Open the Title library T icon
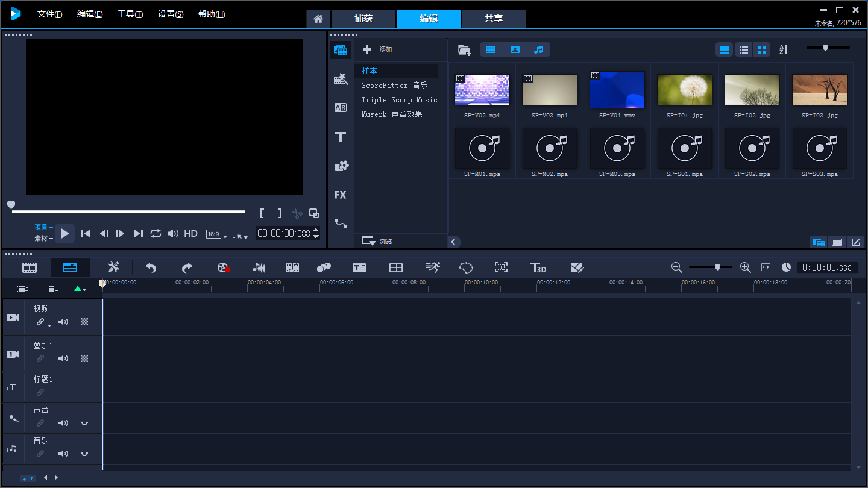This screenshot has height=488, width=868. click(341, 137)
